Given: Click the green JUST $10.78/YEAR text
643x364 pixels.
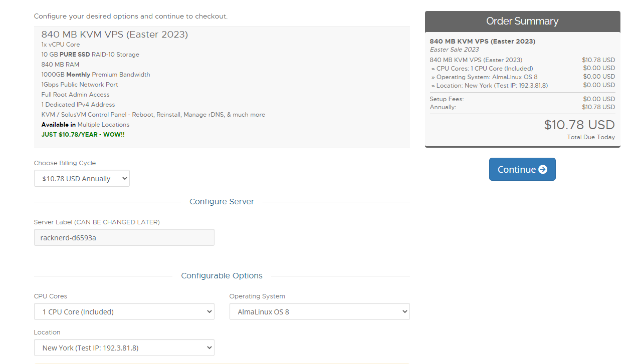Looking at the screenshot, I should pyautogui.click(x=83, y=135).
